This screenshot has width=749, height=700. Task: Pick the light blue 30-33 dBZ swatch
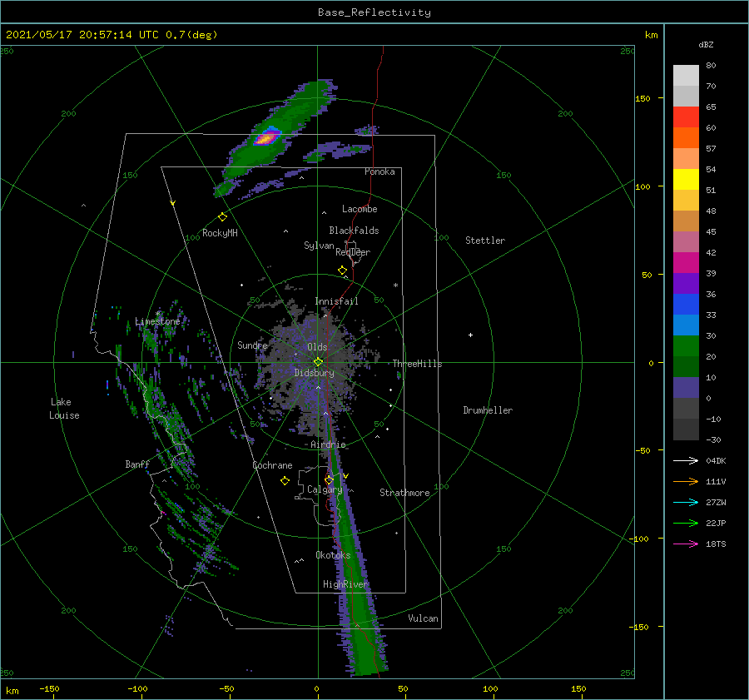tap(686, 325)
